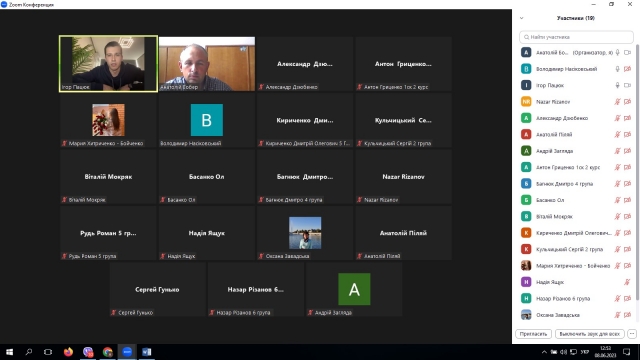Click the Windows Start button

point(9,352)
